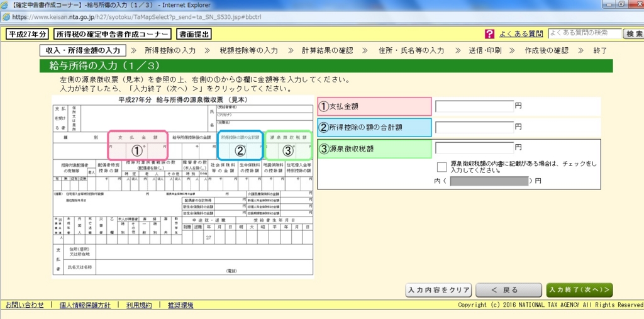This screenshot has height=319, width=644.
Task: Select the 送信・印刷 step
Action: pyautogui.click(x=485, y=50)
